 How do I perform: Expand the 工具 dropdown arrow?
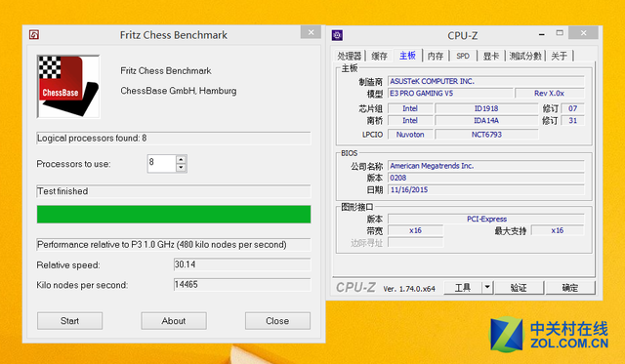click(x=487, y=288)
